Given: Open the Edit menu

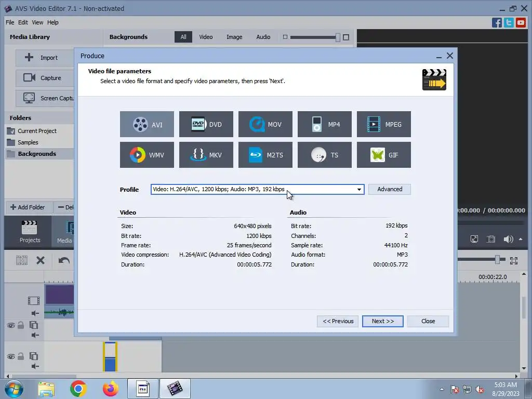Looking at the screenshot, I should pyautogui.click(x=23, y=22).
